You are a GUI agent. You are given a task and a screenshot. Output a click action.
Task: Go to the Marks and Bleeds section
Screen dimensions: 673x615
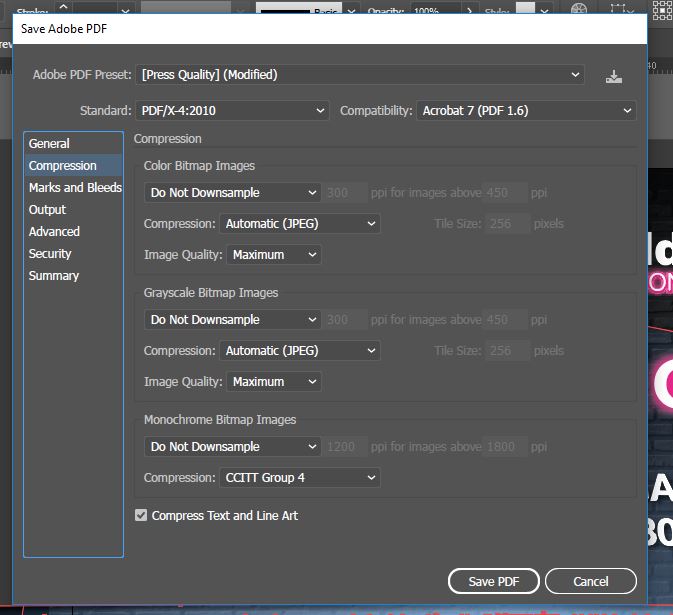pos(75,188)
